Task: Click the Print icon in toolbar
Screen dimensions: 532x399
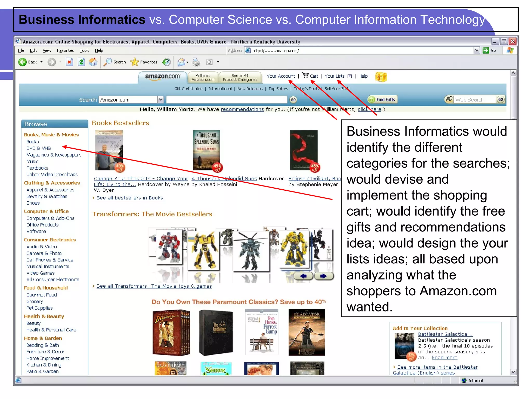Action: pos(196,62)
